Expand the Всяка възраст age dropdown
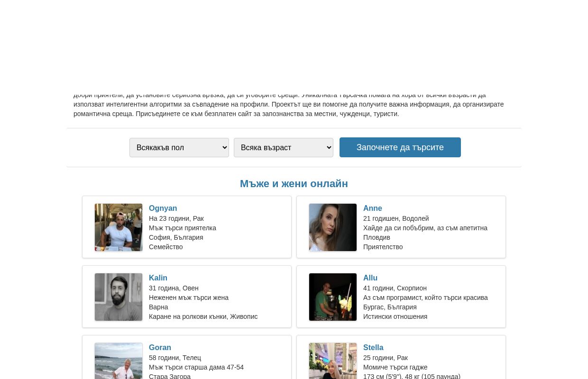This screenshot has height=379, width=588. (284, 147)
